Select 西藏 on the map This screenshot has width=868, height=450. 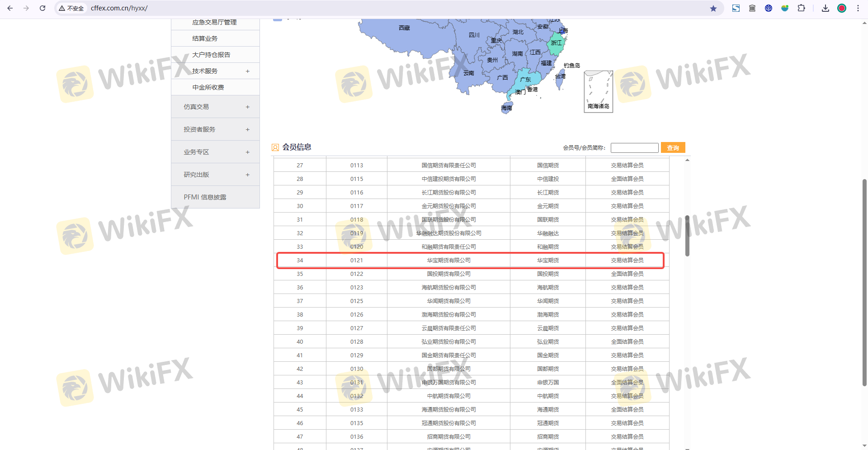404,28
